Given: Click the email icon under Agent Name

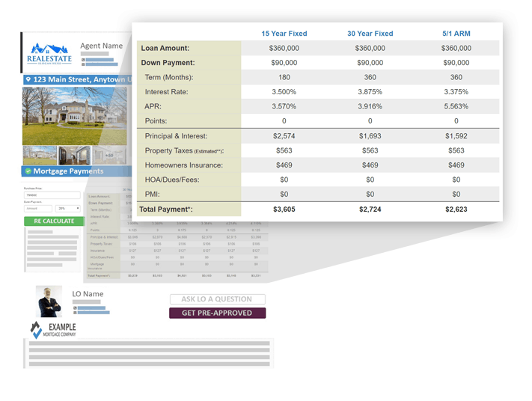Looking at the screenshot, I should click(x=83, y=64).
